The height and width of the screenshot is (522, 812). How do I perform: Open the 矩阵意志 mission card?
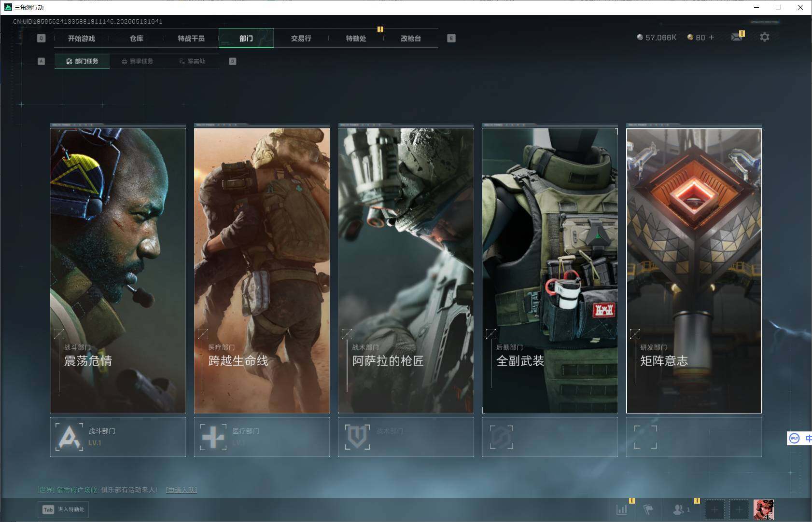pyautogui.click(x=694, y=271)
